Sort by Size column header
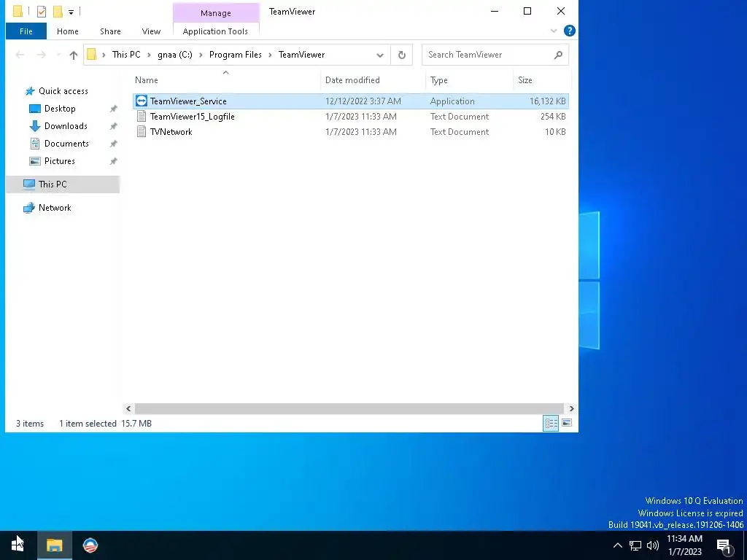This screenshot has width=747, height=560. click(542, 80)
